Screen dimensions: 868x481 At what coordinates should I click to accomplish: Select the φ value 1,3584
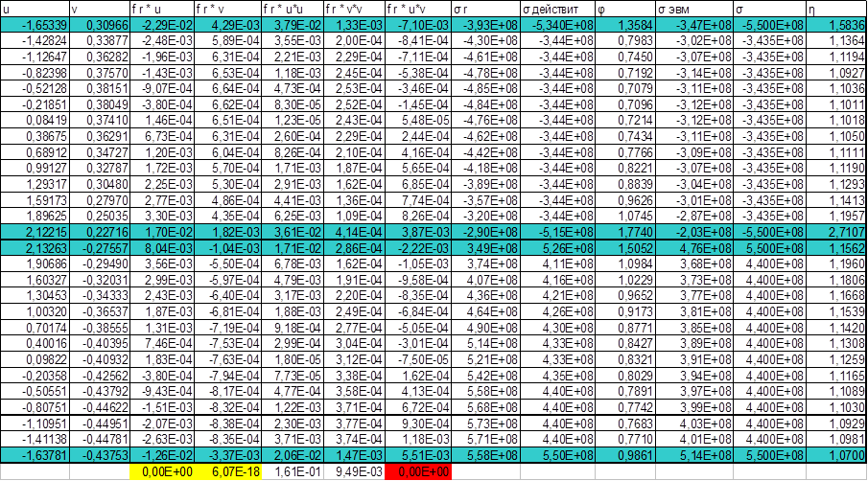tap(625, 25)
